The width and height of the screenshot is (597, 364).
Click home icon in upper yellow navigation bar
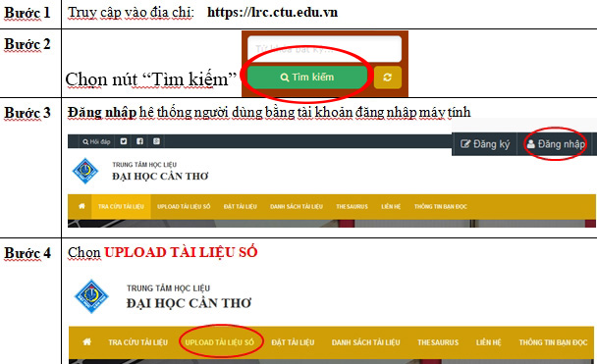tap(81, 206)
